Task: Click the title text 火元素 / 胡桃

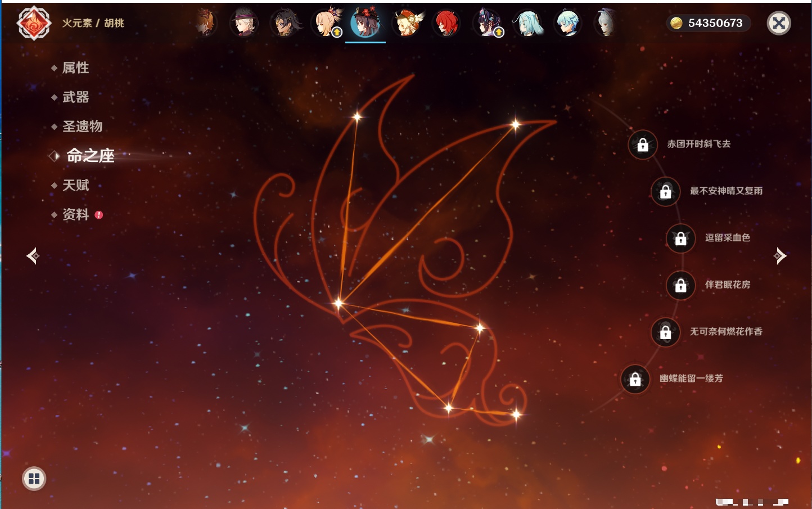Action: pos(93,23)
